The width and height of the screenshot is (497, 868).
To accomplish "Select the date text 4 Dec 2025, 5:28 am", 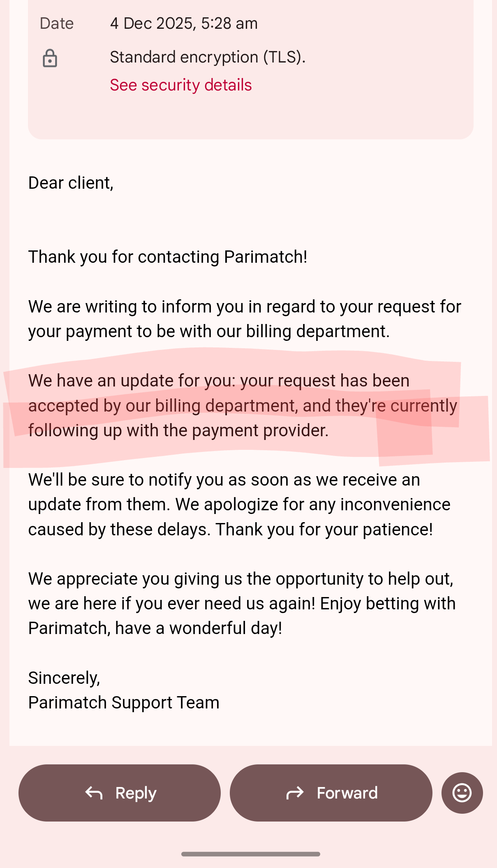I will (184, 23).
